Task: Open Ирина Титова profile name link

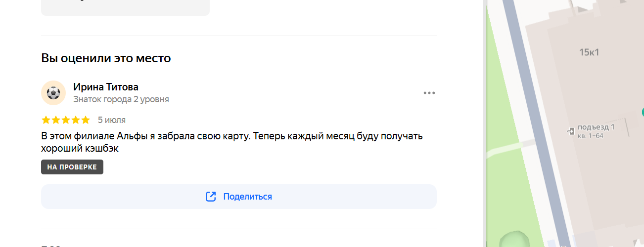Action: pyautogui.click(x=106, y=87)
